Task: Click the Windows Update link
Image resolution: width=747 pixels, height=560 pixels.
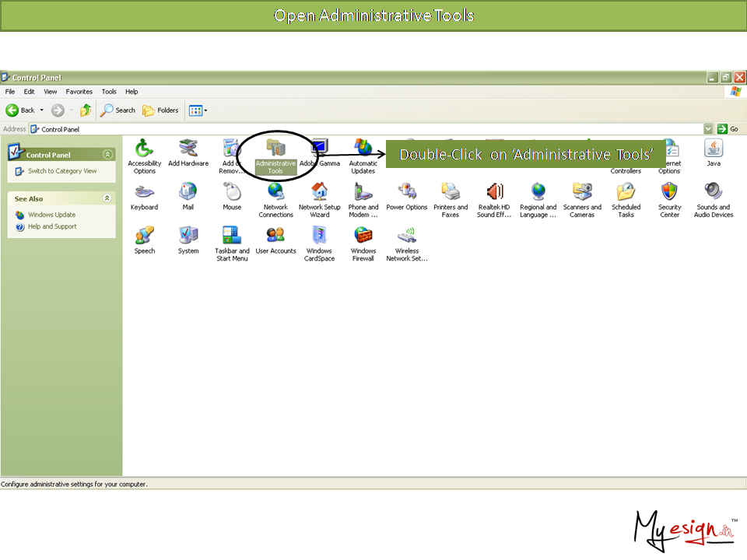Action: pyautogui.click(x=51, y=215)
